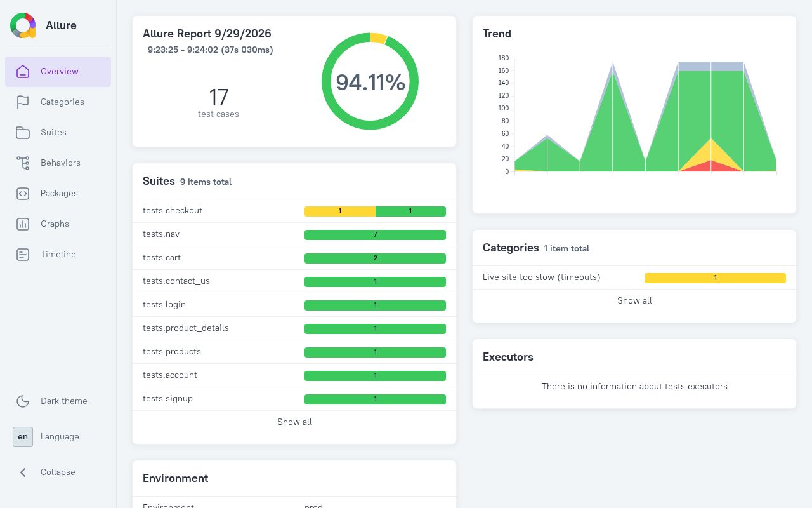Open the en language selector
This screenshot has width=812, height=508.
click(23, 437)
